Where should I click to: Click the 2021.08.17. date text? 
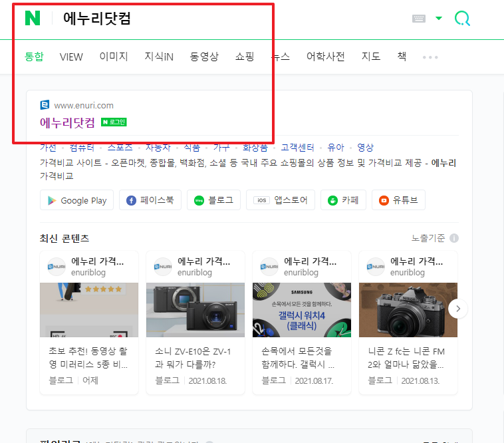point(314,381)
